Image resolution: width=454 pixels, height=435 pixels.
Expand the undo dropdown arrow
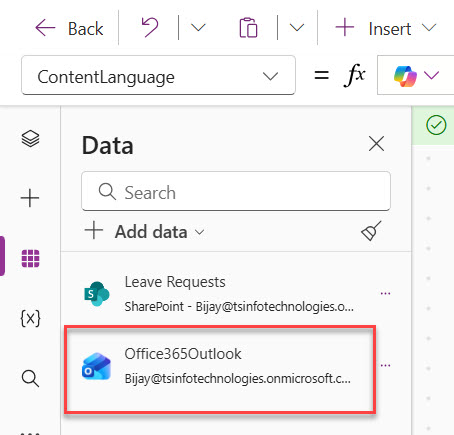(198, 28)
